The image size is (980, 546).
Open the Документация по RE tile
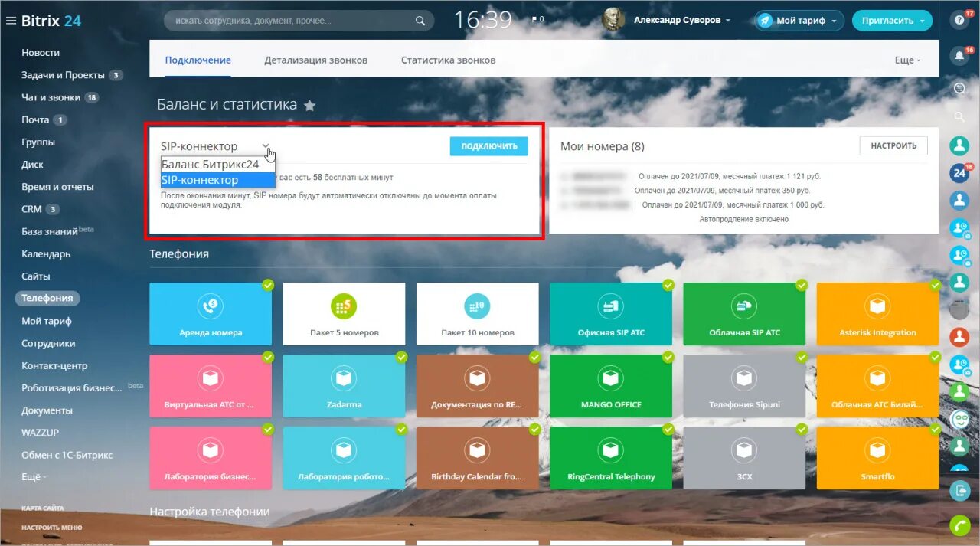477,386
